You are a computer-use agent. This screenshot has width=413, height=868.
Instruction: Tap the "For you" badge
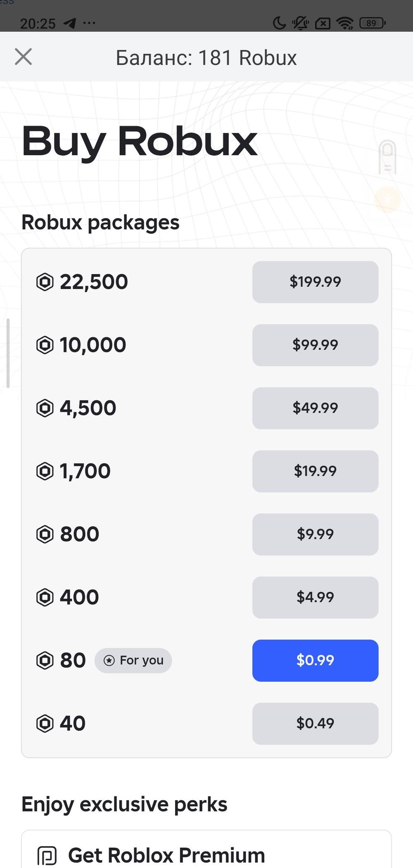tap(133, 660)
